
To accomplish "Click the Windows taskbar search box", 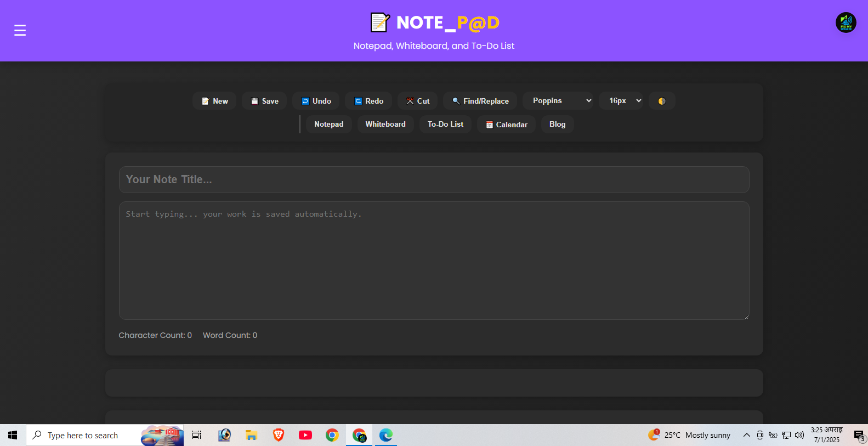I will point(105,435).
